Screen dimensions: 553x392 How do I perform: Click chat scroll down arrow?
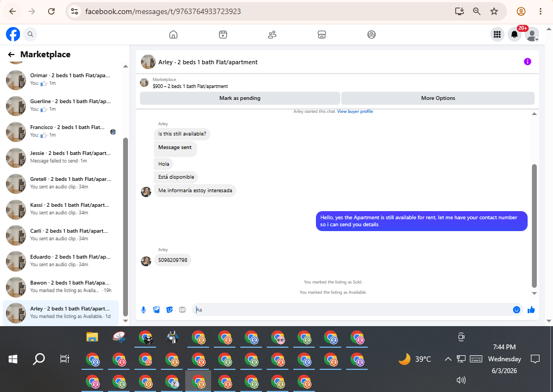coord(534,293)
